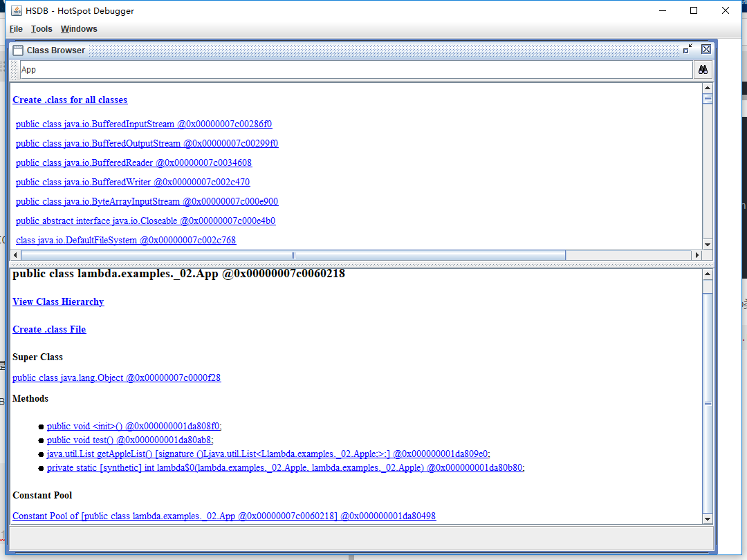This screenshot has width=747, height=560.
Task: Click the class heading lambda.examples._02.App
Action: point(178,274)
